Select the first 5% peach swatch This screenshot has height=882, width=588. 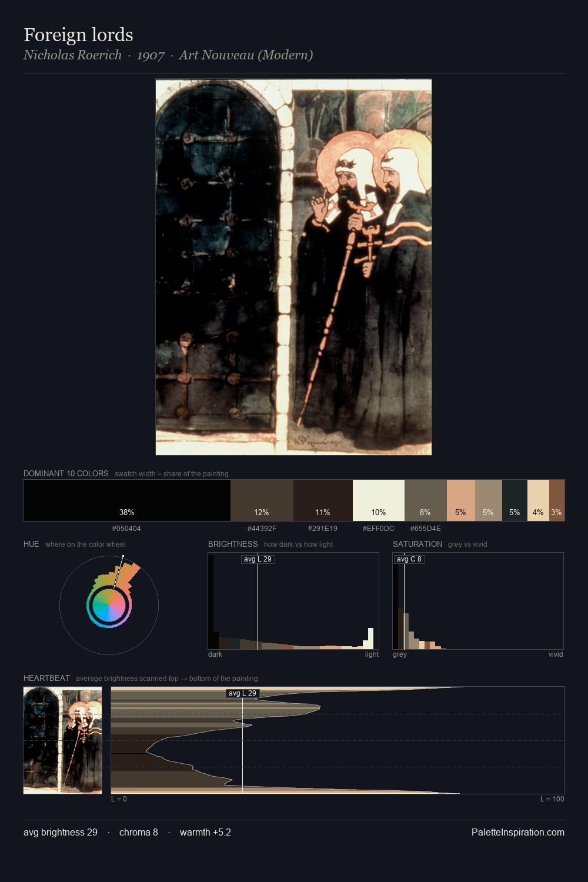[x=461, y=500]
